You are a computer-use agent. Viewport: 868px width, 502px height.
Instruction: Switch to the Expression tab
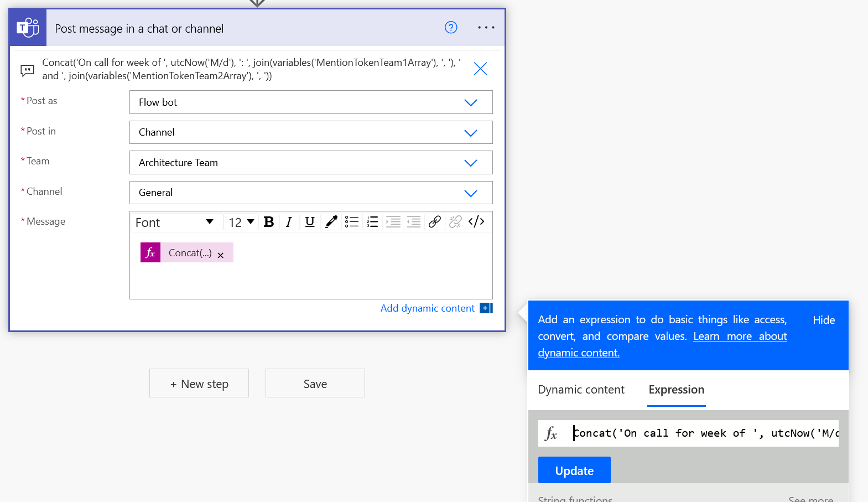coord(677,390)
